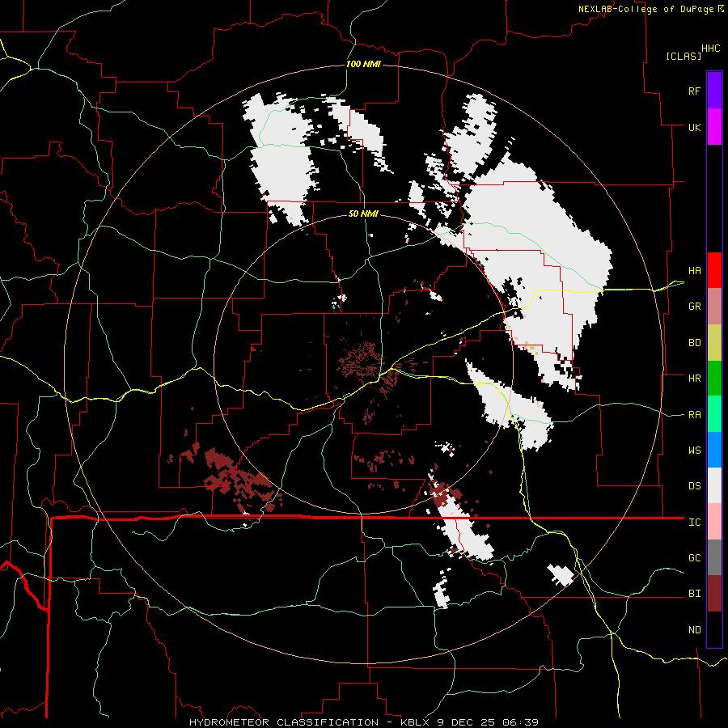728x728 pixels.
Task: Click the blue WS legend swatch
Action: [714, 450]
